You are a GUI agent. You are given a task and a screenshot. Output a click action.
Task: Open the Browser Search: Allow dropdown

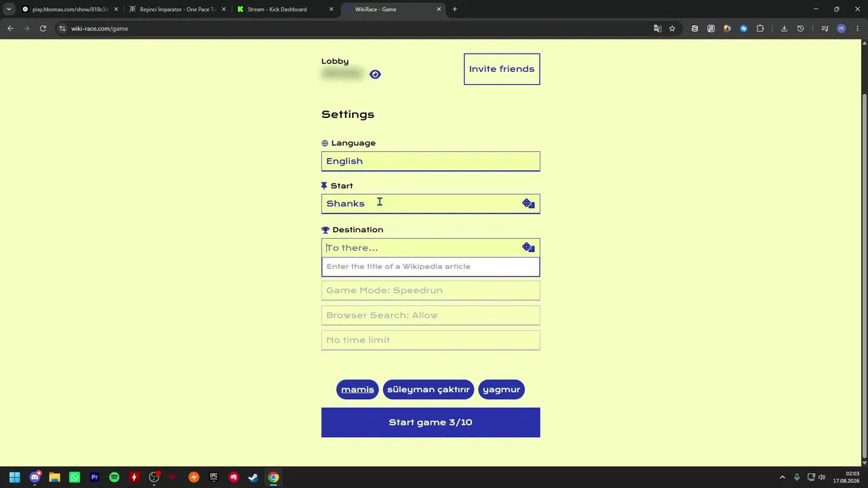pos(431,315)
